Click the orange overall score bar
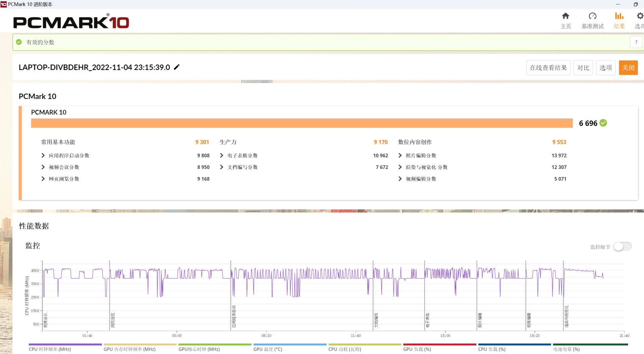Image resolution: width=644 pixels, height=354 pixels. tap(302, 123)
